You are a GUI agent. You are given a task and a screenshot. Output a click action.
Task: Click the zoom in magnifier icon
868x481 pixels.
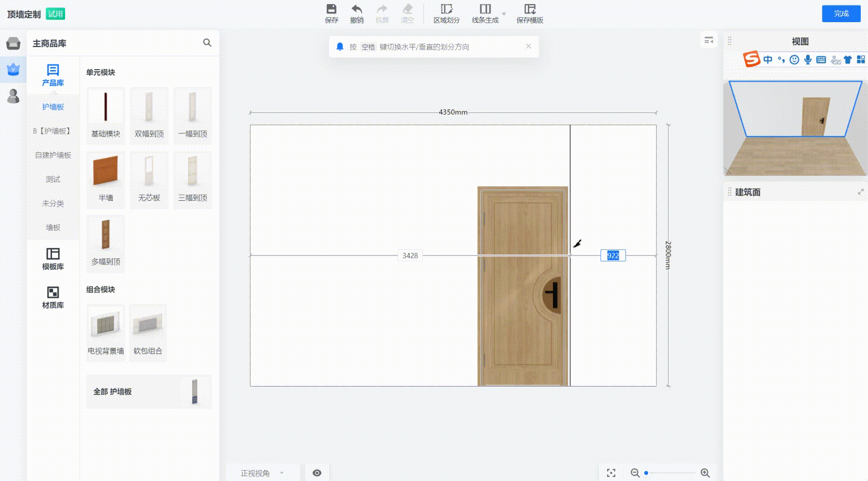click(705, 473)
